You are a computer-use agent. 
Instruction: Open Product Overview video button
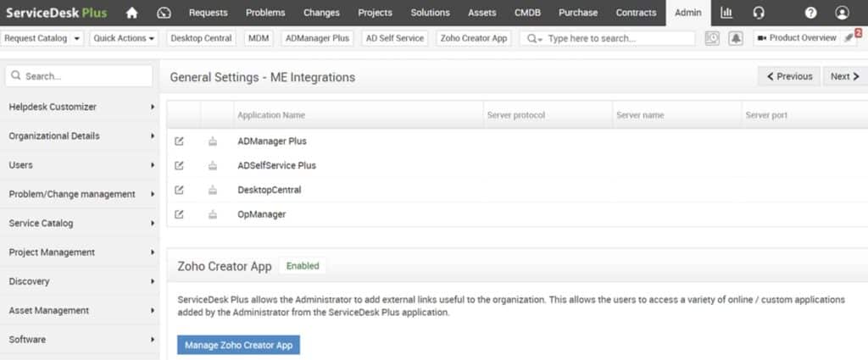tap(797, 37)
